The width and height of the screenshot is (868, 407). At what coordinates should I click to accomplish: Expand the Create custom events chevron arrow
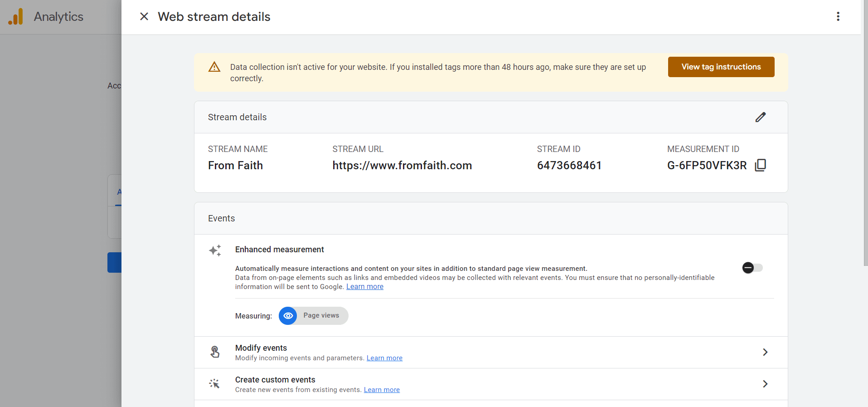click(765, 384)
